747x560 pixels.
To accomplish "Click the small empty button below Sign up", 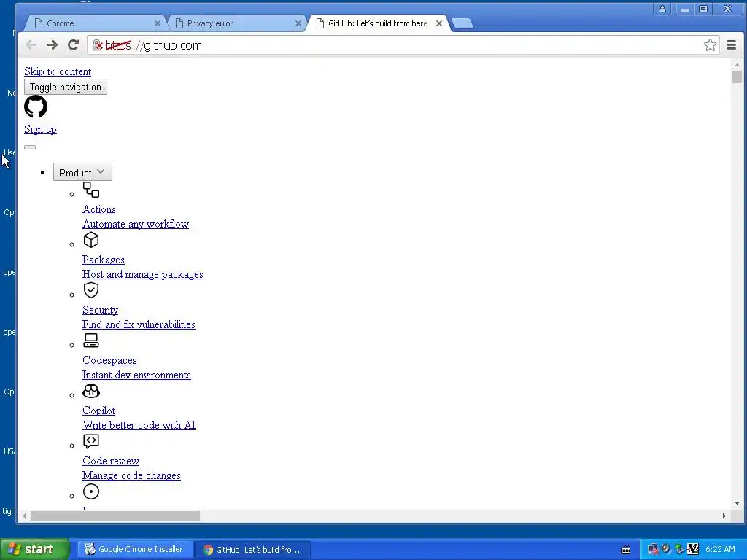I will 29,147.
